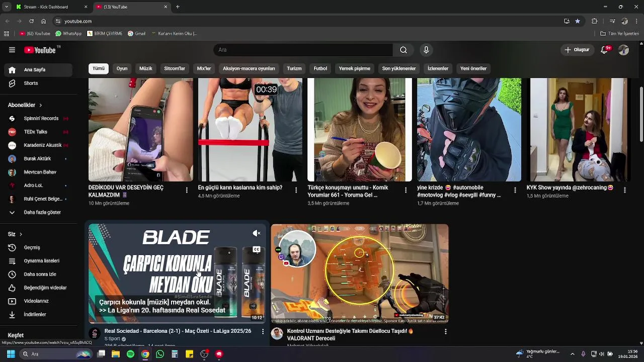Open the notifications bell
This screenshot has height=362, width=644.
click(x=605, y=50)
